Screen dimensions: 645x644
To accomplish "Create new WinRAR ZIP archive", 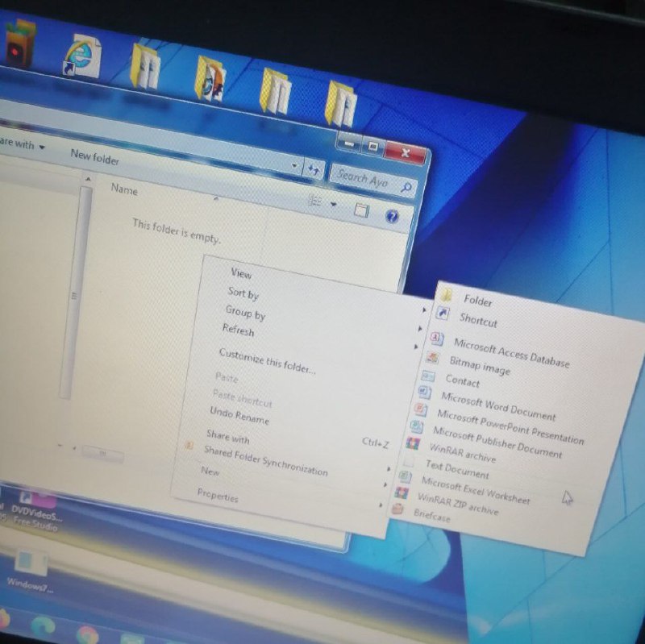I will click(457, 504).
